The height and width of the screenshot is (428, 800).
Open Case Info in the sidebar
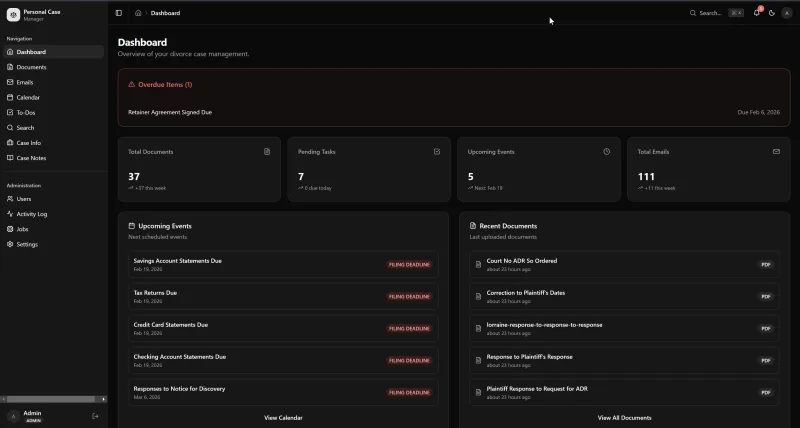tap(54, 143)
